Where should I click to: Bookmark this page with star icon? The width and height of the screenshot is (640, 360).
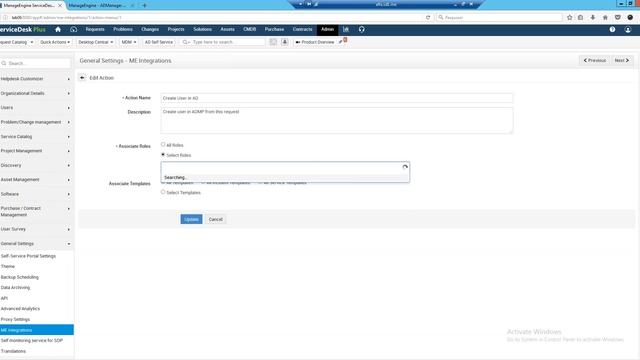[569, 18]
